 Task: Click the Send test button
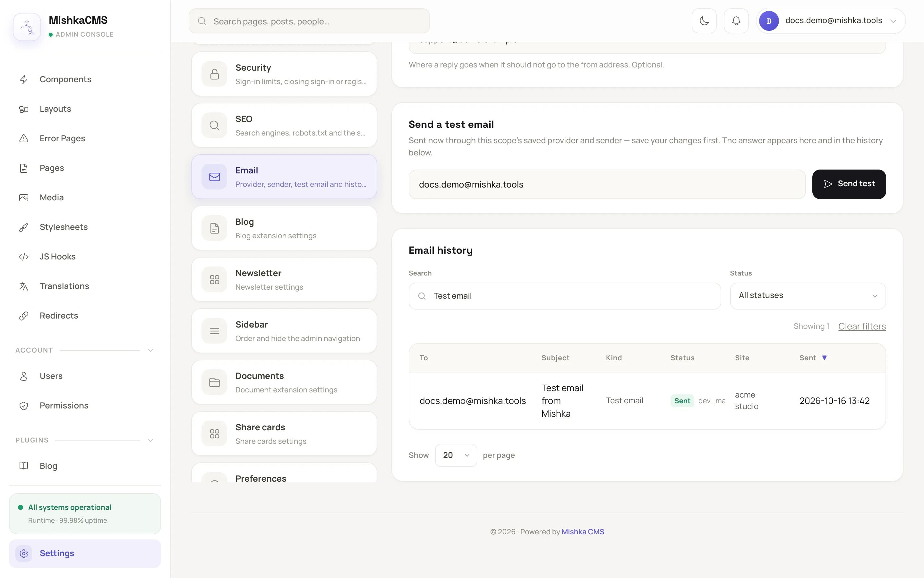849,184
